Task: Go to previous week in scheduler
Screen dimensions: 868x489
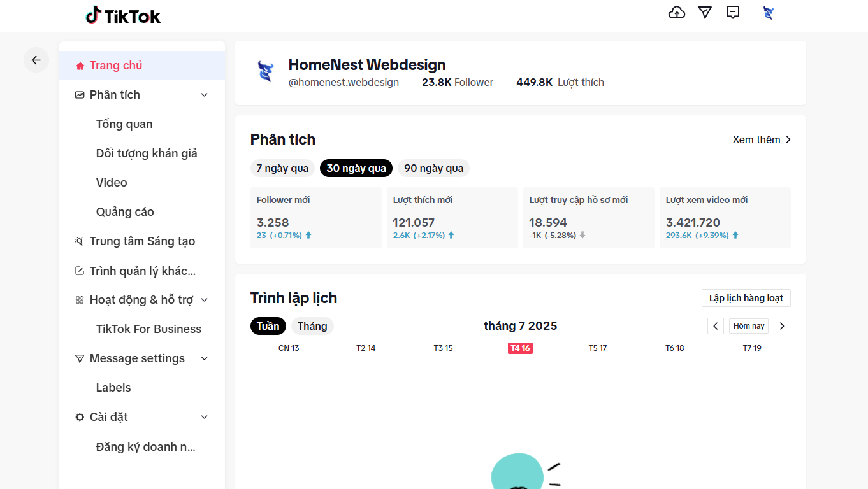Action: (x=716, y=326)
